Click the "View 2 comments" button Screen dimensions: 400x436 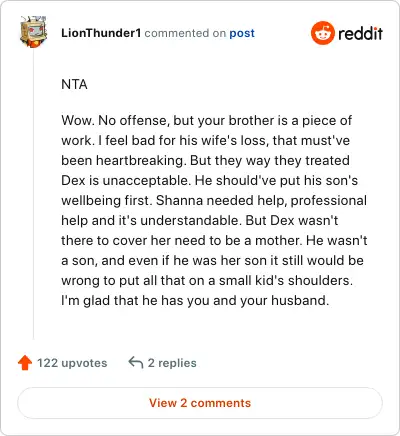pyautogui.click(x=200, y=403)
